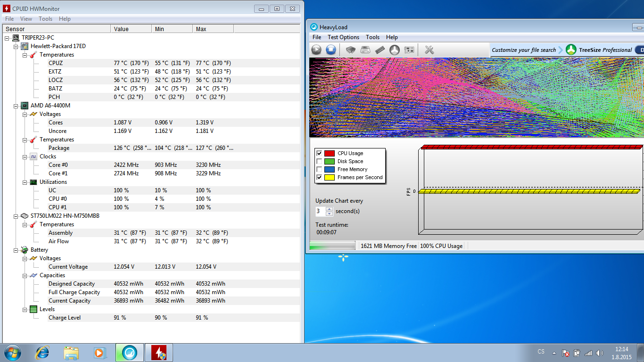
Task: Click the yellow Frames per Second swatch
Action: (x=329, y=177)
